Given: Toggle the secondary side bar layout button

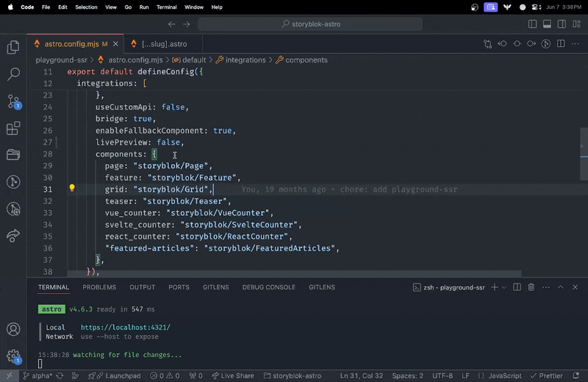Looking at the screenshot, I should (x=561, y=24).
